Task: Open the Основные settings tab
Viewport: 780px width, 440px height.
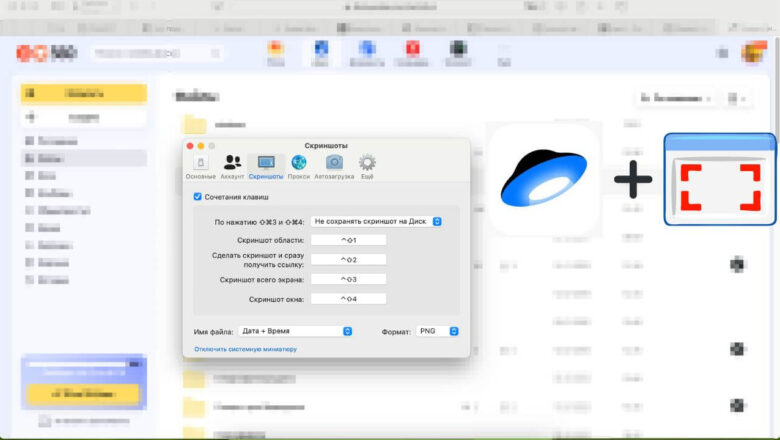Action: click(x=200, y=167)
